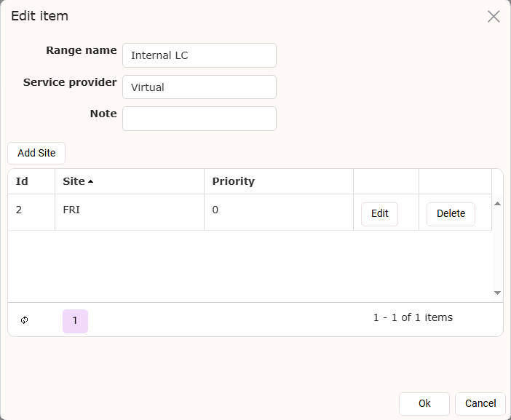This screenshot has height=420, width=511.
Task: Select the row Id 2 cell
Action: click(x=31, y=212)
